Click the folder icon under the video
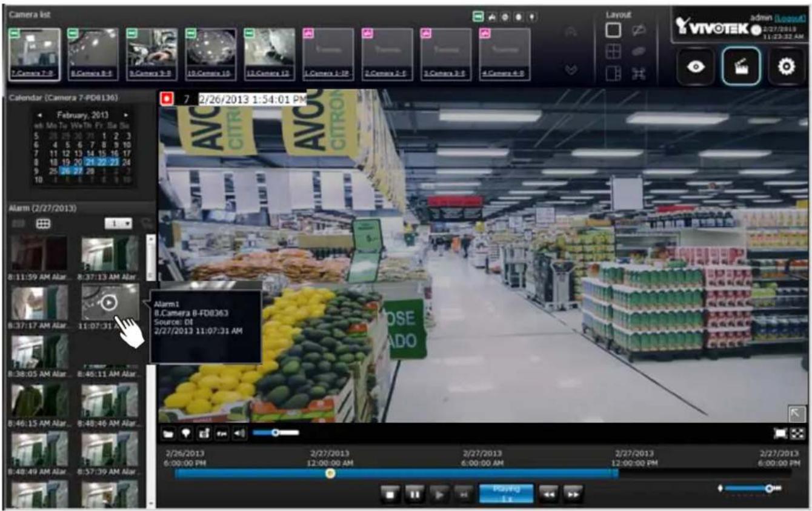Viewport: 812px width, 511px height. (168, 433)
